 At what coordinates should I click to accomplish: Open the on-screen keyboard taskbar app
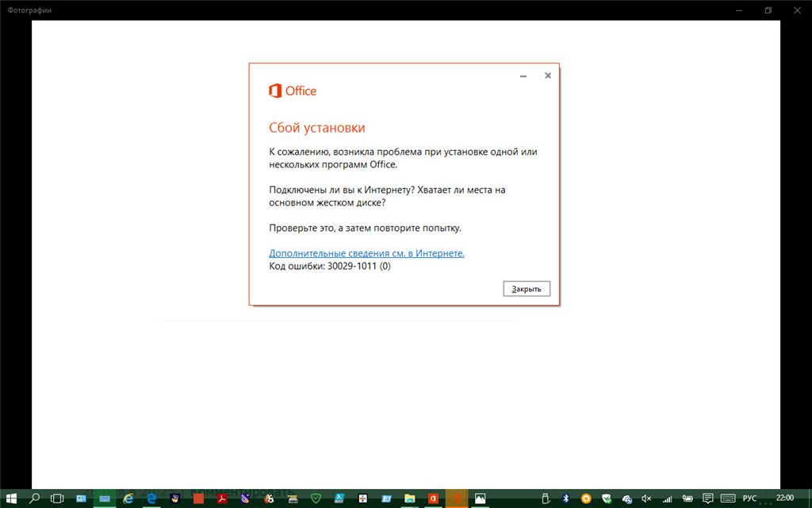[105, 498]
